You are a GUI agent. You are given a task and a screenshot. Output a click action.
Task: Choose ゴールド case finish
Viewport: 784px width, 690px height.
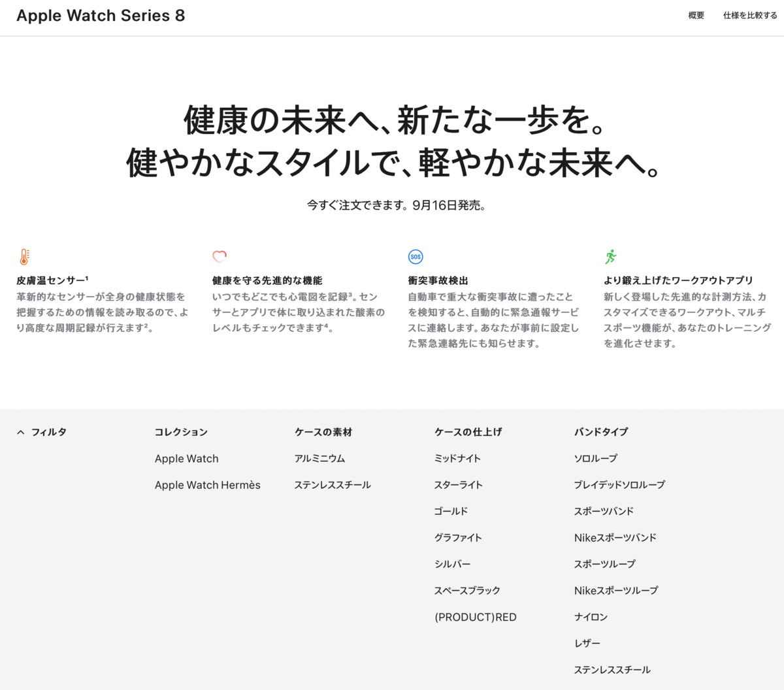pyautogui.click(x=451, y=511)
